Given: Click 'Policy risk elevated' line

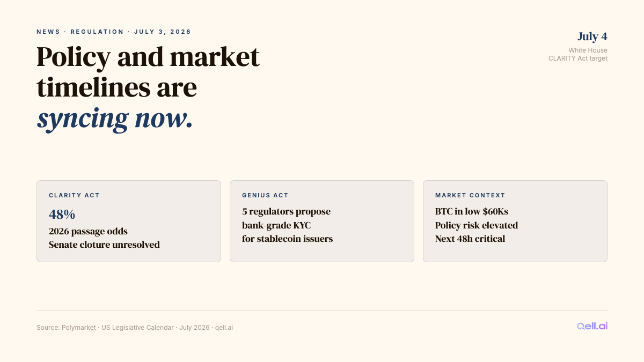Looking at the screenshot, I should point(477,225).
